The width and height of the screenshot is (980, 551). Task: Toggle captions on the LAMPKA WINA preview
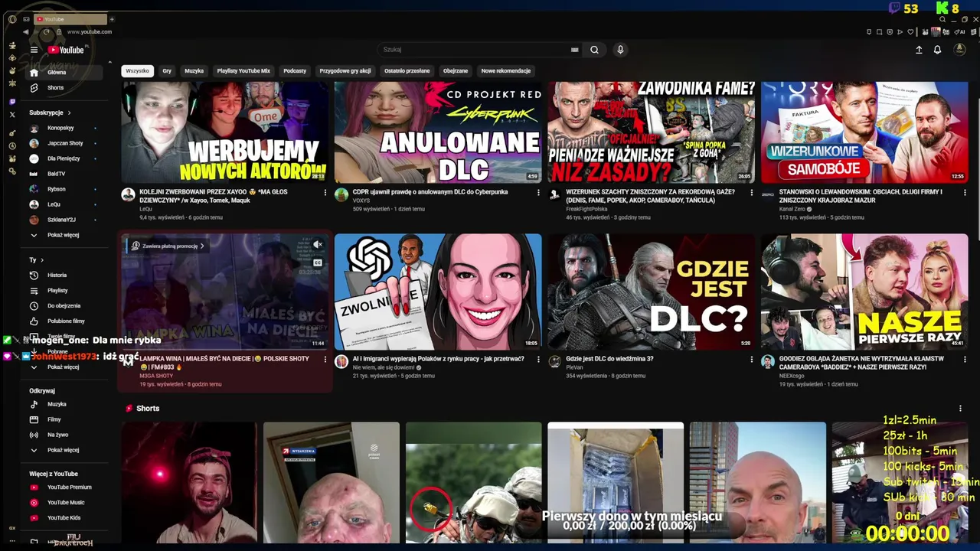tap(318, 263)
